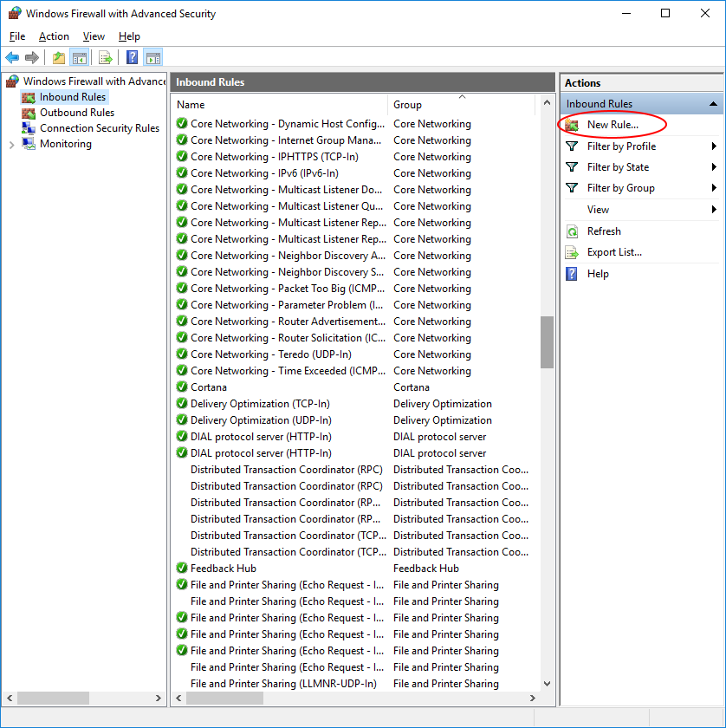Select Windows Firewall with Advanced Security root node

(x=94, y=81)
